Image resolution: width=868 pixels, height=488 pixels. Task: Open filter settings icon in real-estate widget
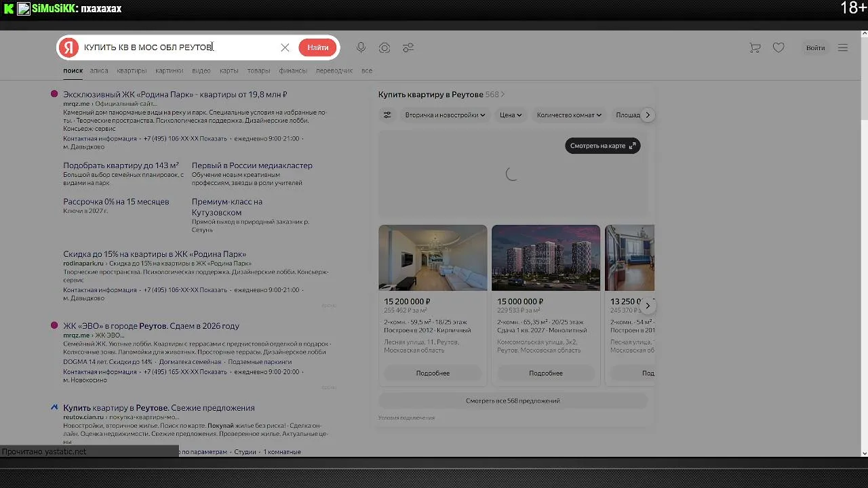tap(387, 115)
